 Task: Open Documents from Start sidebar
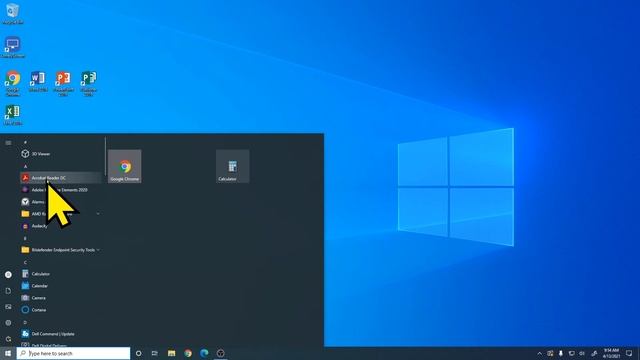pos(8,291)
